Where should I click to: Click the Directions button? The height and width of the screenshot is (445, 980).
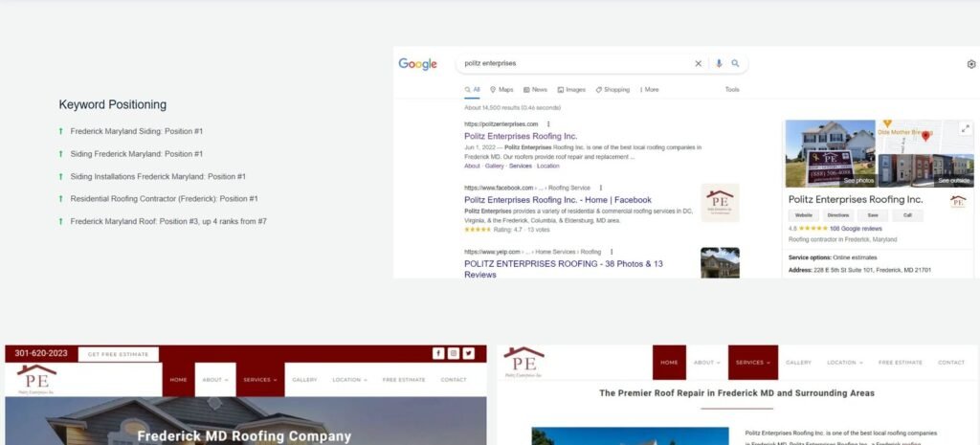point(838,215)
